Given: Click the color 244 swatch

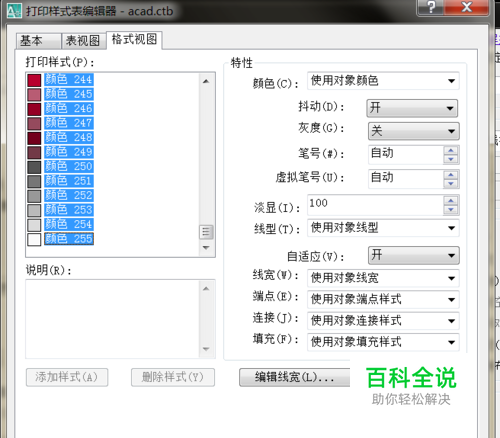Looking at the screenshot, I should (34, 80).
